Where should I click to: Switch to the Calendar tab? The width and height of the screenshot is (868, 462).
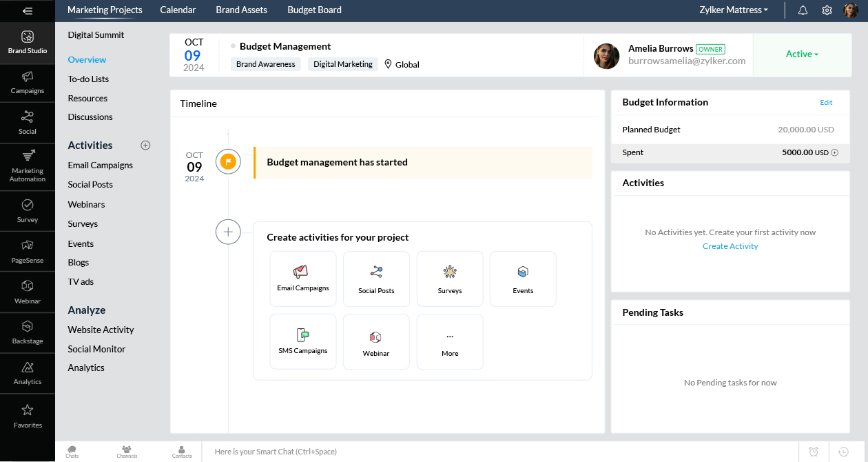[178, 10]
